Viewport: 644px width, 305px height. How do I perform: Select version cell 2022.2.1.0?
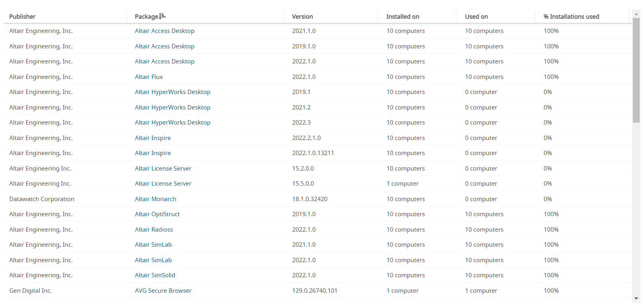pos(306,138)
